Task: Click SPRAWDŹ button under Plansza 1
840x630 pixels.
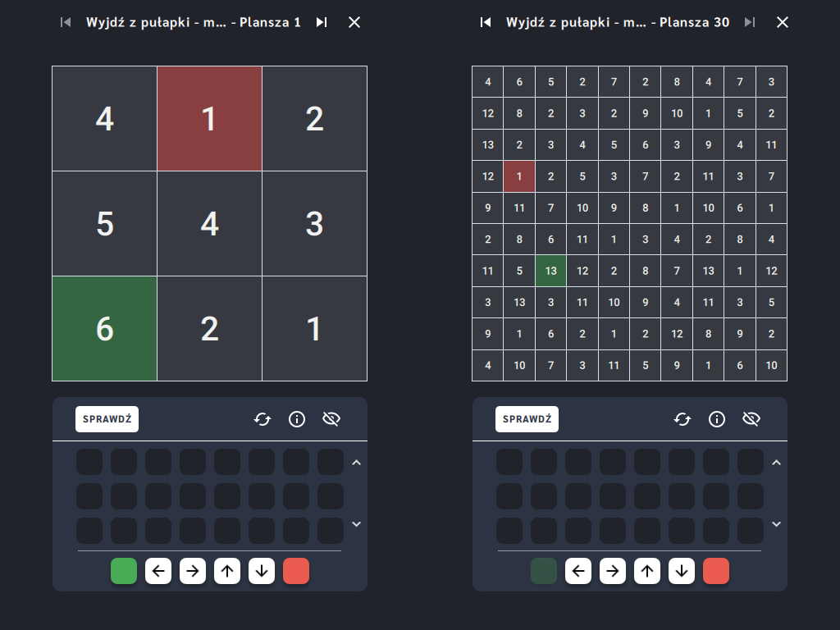Action: [x=107, y=419]
